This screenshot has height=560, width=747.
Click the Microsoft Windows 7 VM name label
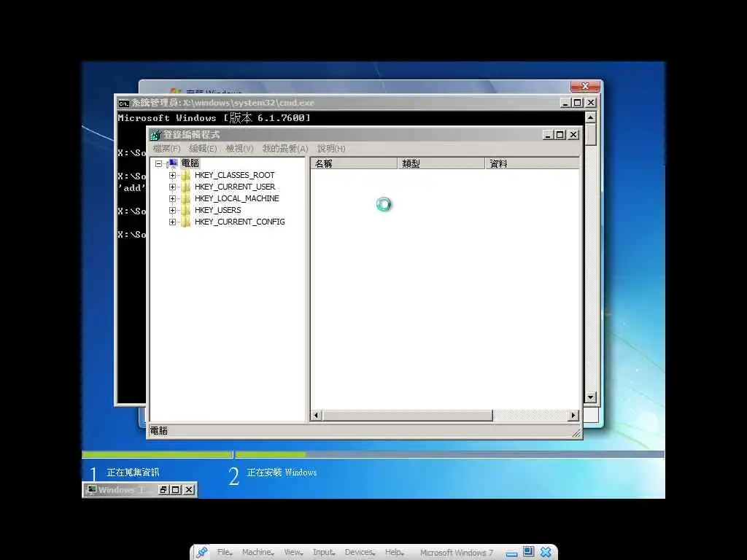click(x=457, y=553)
